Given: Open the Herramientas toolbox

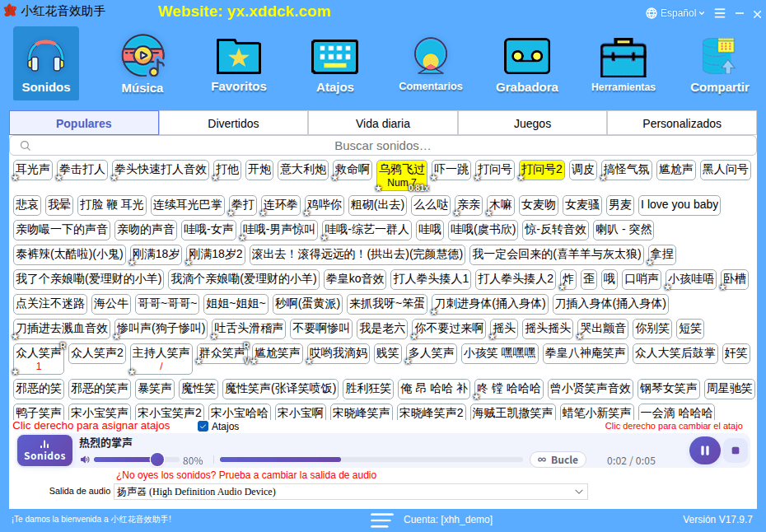Looking at the screenshot, I should click(x=624, y=63).
